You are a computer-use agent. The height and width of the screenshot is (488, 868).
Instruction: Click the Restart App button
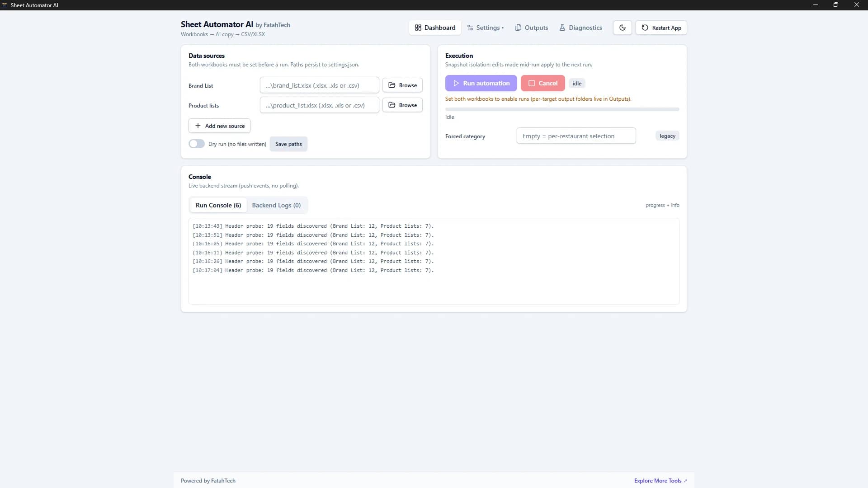tap(661, 28)
